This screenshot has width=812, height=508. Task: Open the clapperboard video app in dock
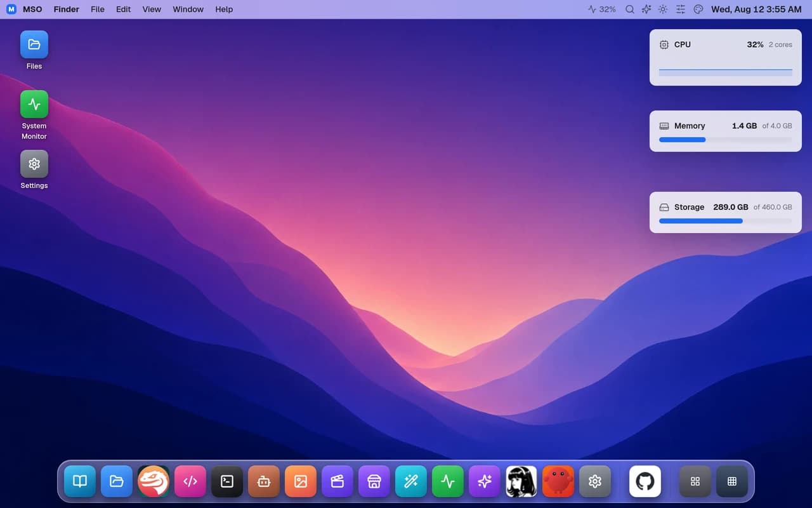337,481
